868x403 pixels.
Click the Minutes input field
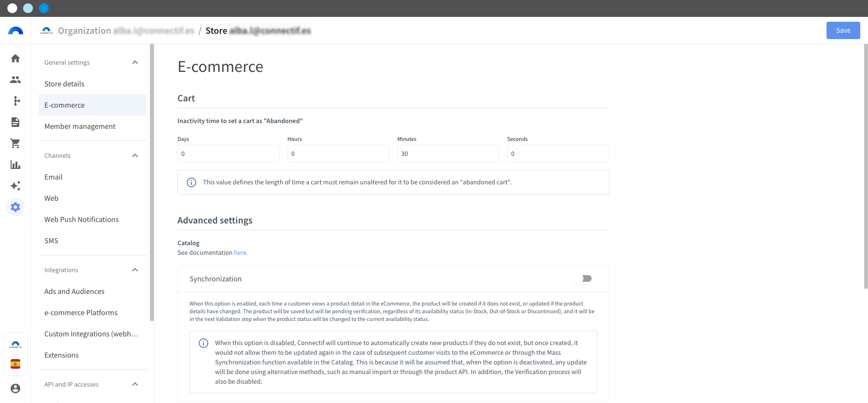(x=448, y=153)
